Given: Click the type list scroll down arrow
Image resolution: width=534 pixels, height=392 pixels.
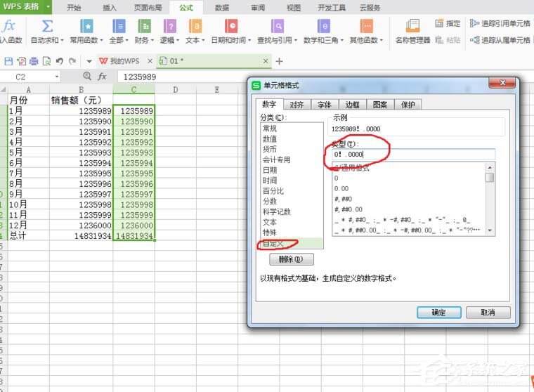Looking at the screenshot, I should 490,230.
